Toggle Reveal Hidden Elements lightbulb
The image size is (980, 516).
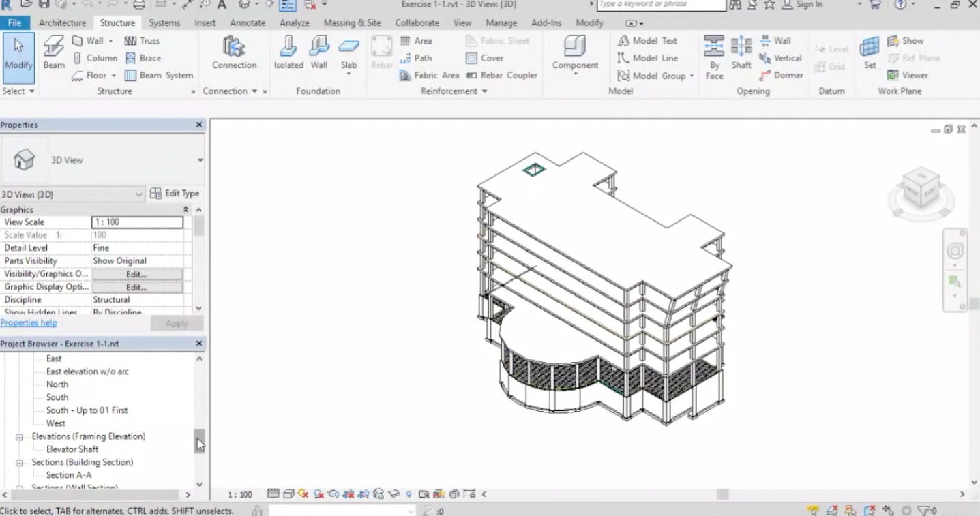tap(409, 494)
